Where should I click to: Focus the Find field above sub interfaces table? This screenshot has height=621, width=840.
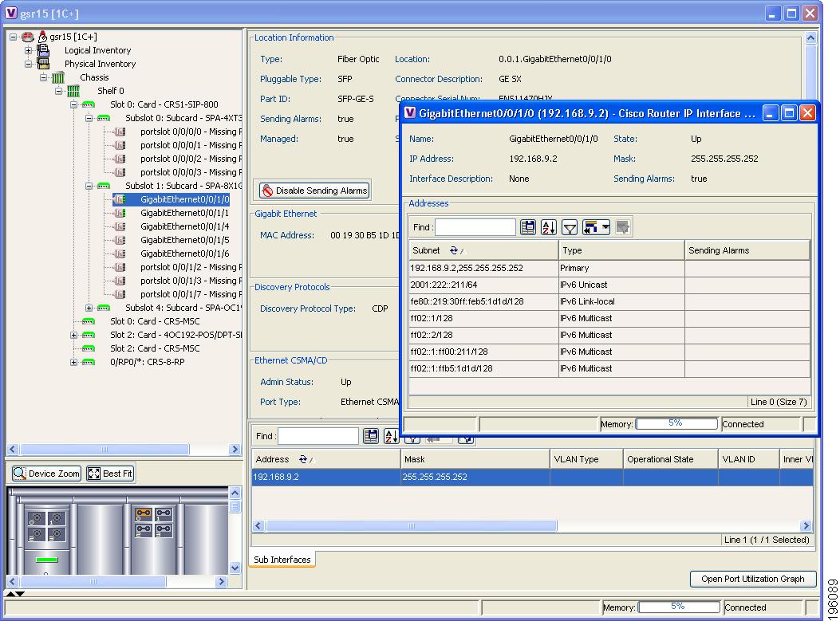tap(318, 436)
